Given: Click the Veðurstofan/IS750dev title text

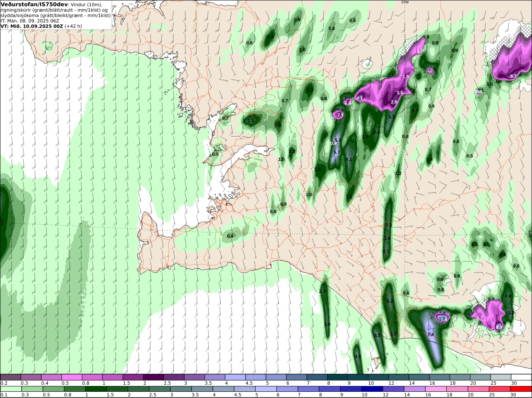Looking at the screenshot, I should click(x=34, y=4).
